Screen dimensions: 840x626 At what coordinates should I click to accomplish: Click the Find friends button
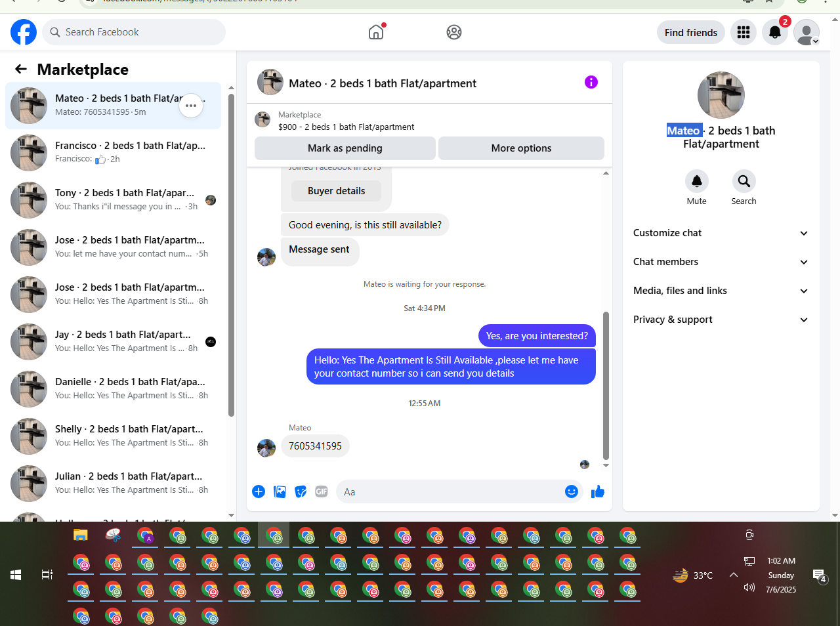(x=691, y=32)
